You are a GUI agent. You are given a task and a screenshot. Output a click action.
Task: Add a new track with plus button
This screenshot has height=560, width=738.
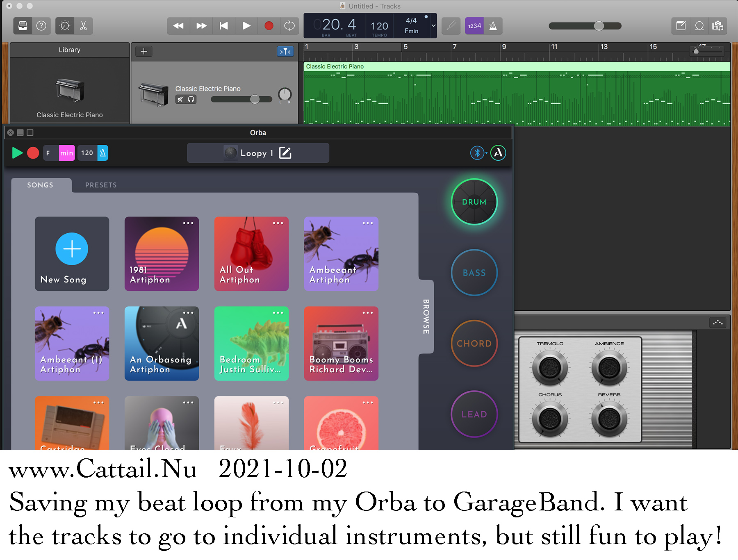coord(144,51)
